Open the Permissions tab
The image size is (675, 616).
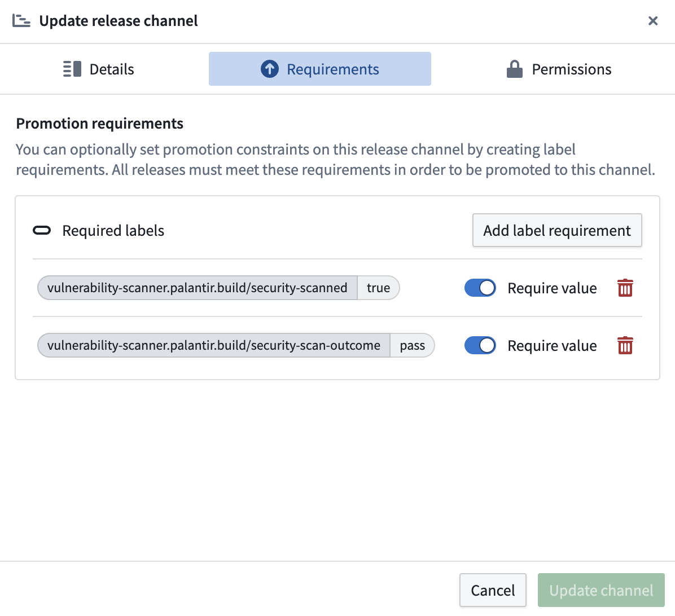coord(559,69)
